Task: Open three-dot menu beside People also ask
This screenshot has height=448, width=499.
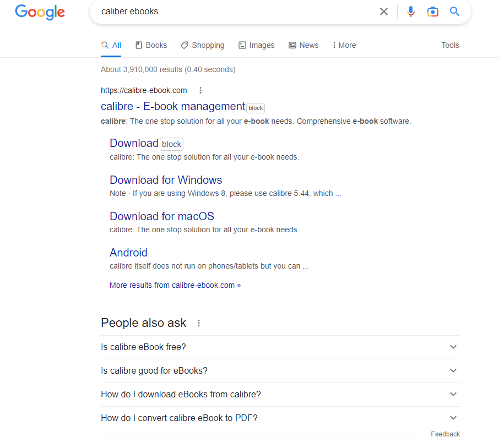Action: tap(199, 323)
